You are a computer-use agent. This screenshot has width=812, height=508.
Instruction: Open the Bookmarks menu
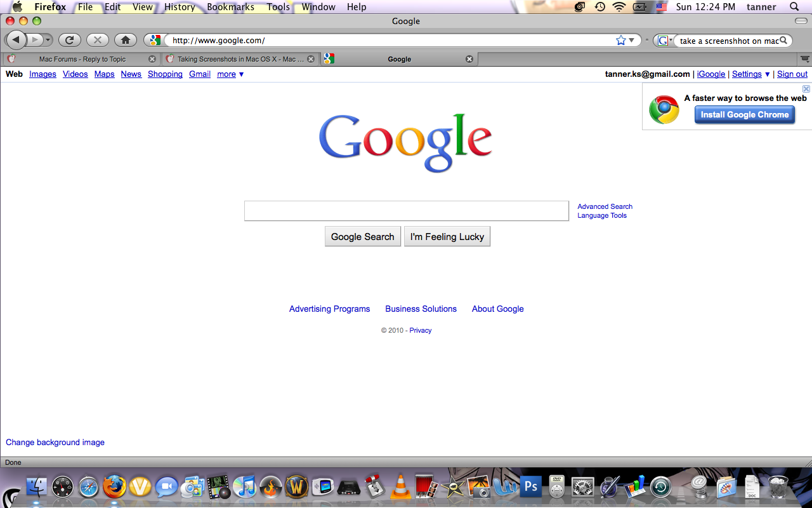point(230,7)
